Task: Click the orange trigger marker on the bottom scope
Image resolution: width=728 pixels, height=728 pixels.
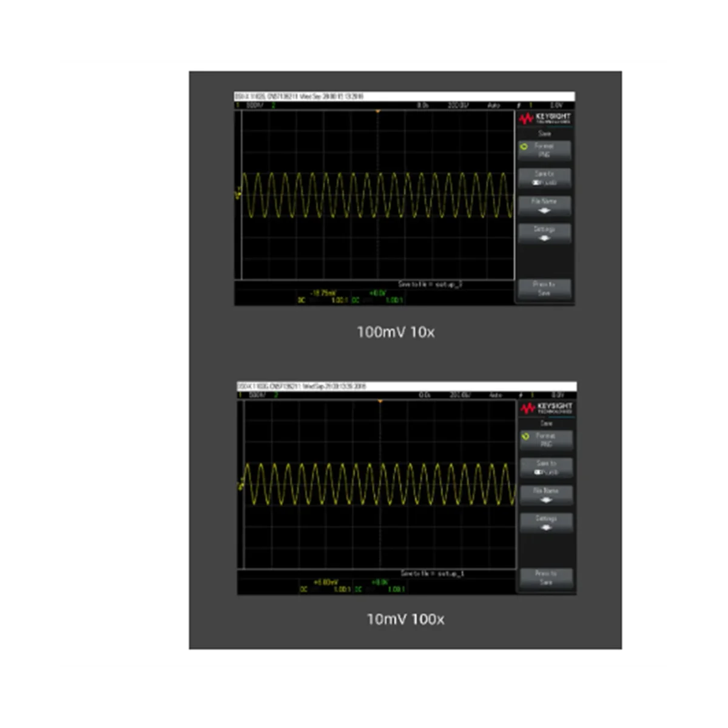Action: pyautogui.click(x=380, y=402)
